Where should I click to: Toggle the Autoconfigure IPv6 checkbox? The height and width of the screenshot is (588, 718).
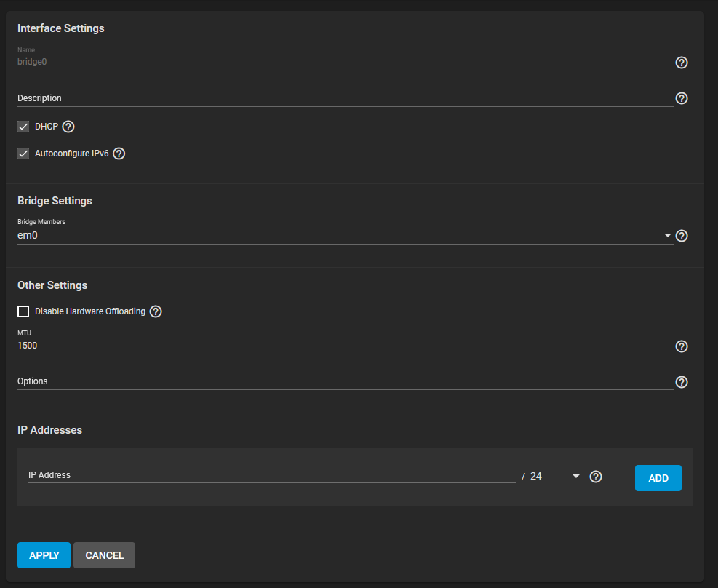pos(23,154)
